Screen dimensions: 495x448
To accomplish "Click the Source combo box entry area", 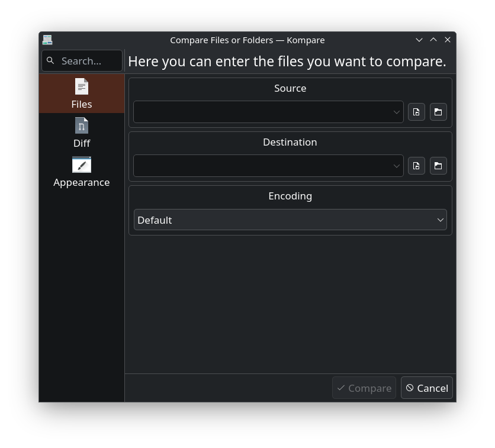I will point(261,112).
